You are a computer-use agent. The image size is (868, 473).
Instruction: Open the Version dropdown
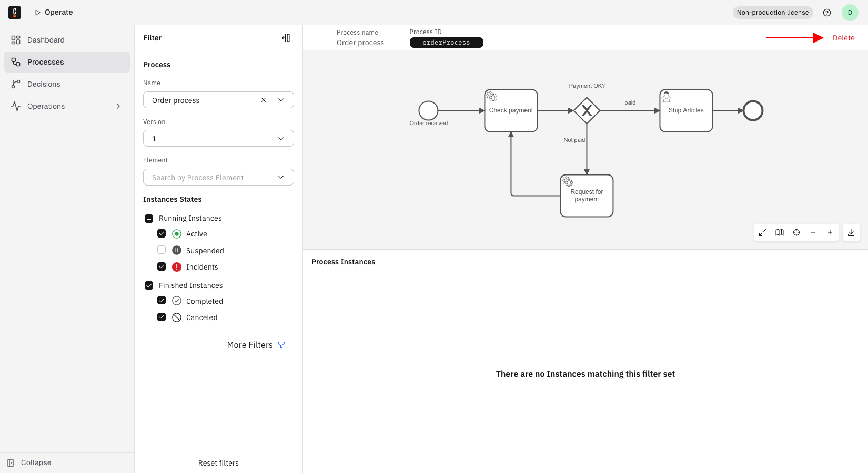click(218, 138)
